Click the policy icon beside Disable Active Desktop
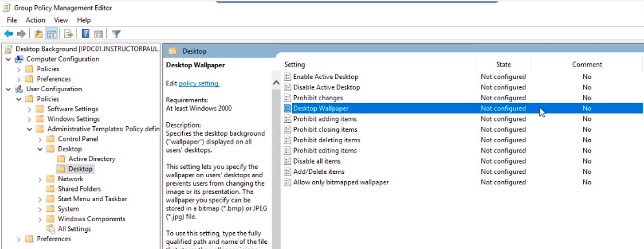Screen dimensions: 644x249 (288, 87)
